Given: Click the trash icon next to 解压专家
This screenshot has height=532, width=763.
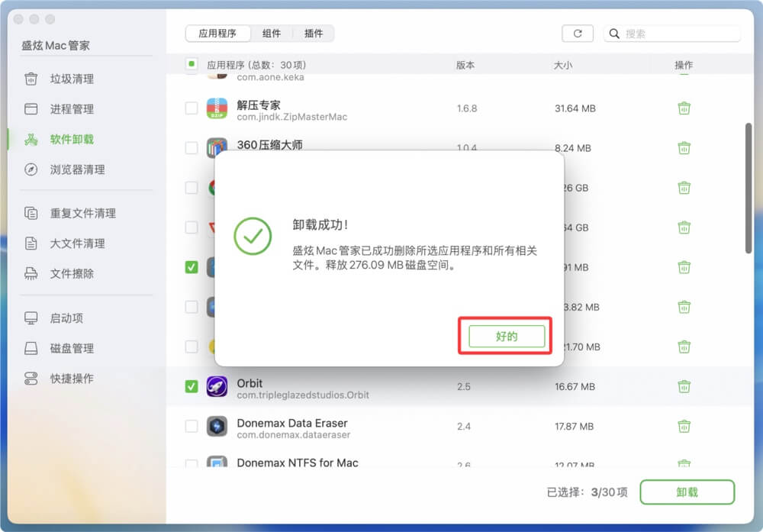Looking at the screenshot, I should click(x=684, y=108).
